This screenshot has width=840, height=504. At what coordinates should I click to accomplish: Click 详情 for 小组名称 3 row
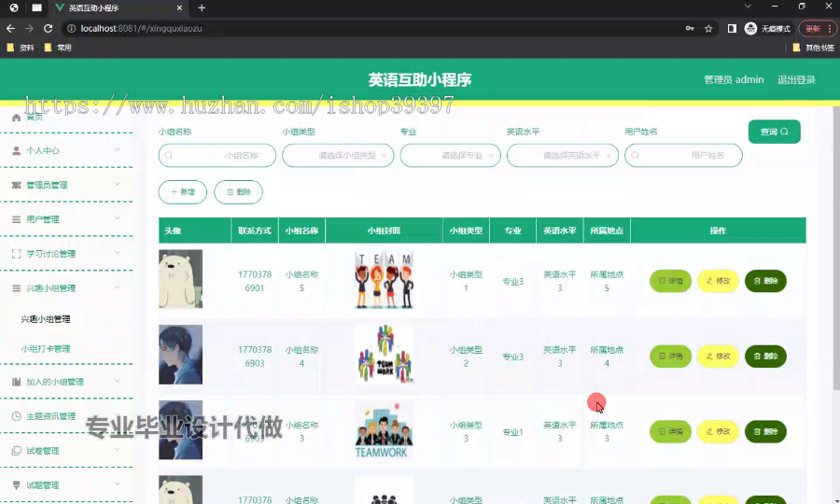[x=671, y=432]
